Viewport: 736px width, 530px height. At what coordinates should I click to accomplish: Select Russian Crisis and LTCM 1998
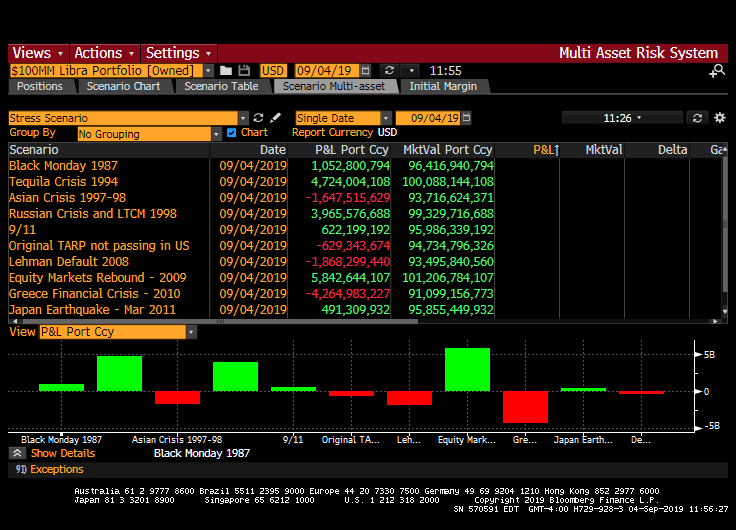pos(93,214)
